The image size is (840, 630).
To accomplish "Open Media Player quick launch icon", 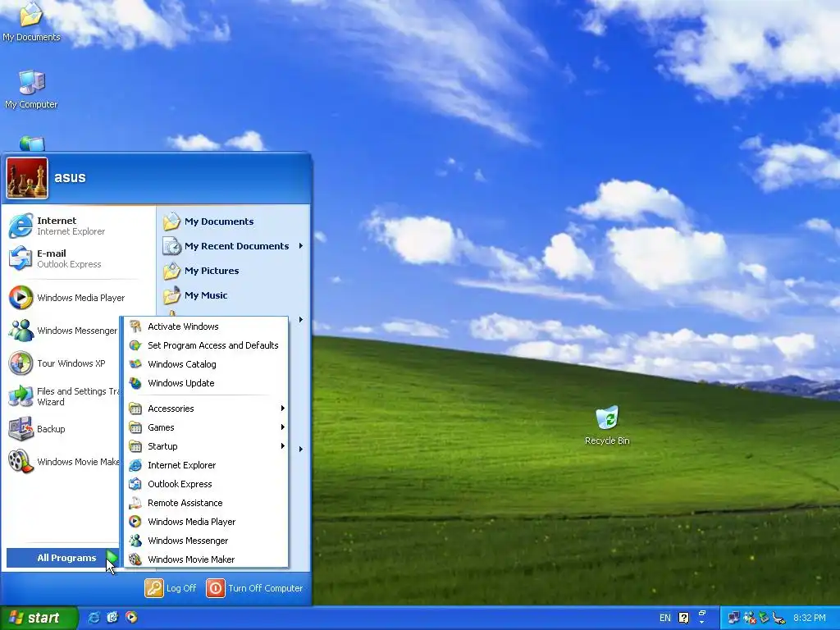I will [131, 618].
